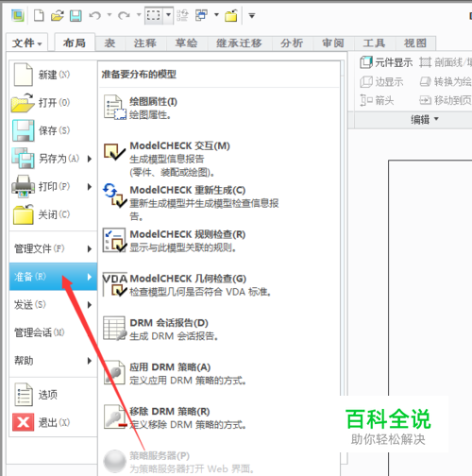Switch to the 布局 tab
472x476 pixels.
[75, 42]
